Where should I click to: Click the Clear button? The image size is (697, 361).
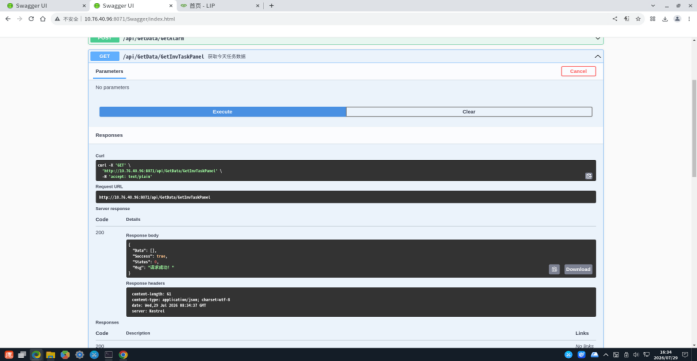(x=469, y=112)
